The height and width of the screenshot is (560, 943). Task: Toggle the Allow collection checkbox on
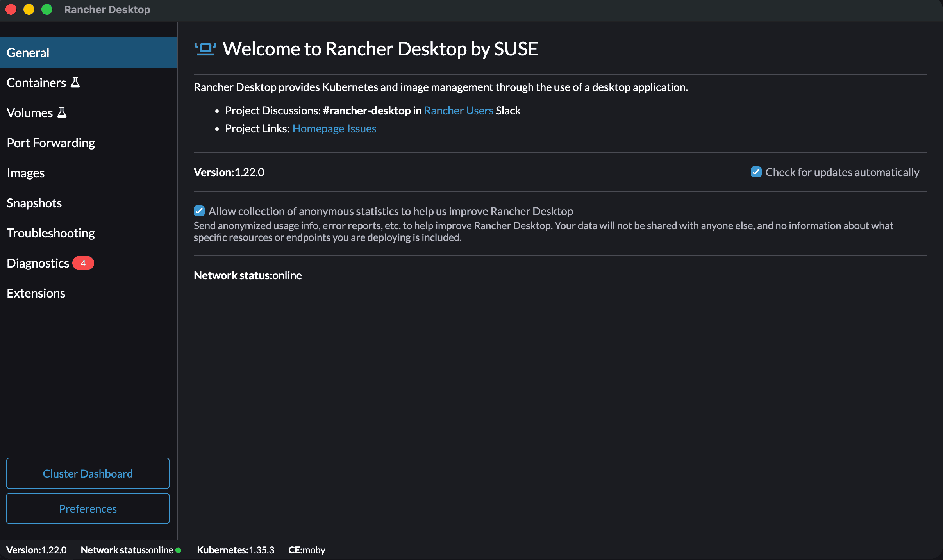point(200,211)
